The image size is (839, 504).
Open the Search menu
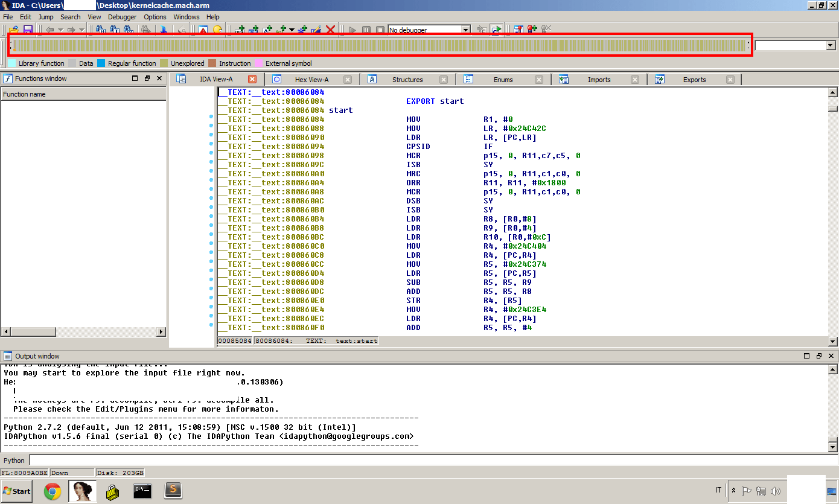point(70,17)
